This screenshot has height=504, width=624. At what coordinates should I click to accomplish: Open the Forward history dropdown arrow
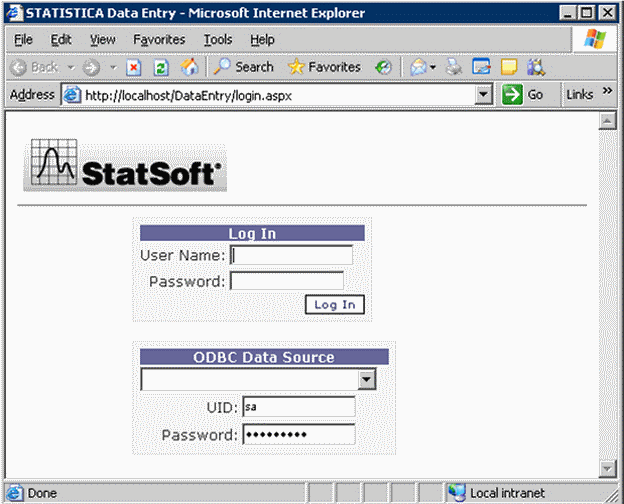[113, 67]
